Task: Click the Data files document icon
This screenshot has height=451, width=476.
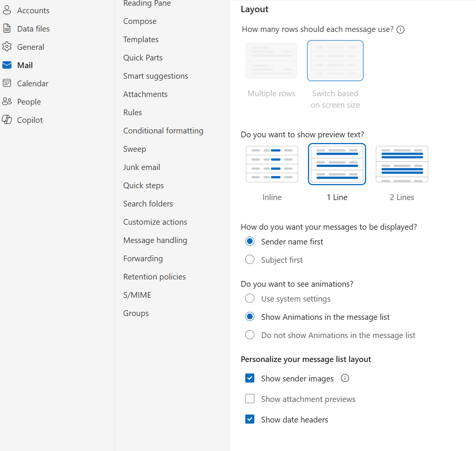Action: (x=7, y=29)
